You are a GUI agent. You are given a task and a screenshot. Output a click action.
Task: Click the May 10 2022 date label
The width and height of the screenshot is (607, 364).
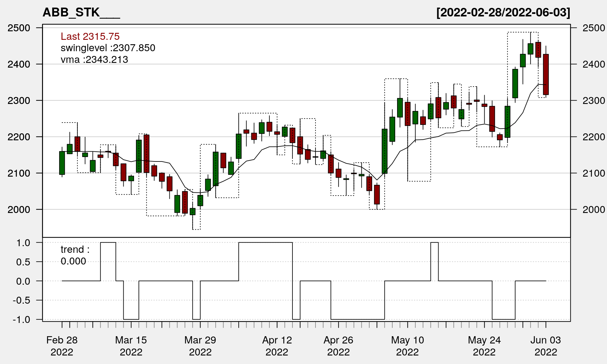pyautogui.click(x=408, y=346)
